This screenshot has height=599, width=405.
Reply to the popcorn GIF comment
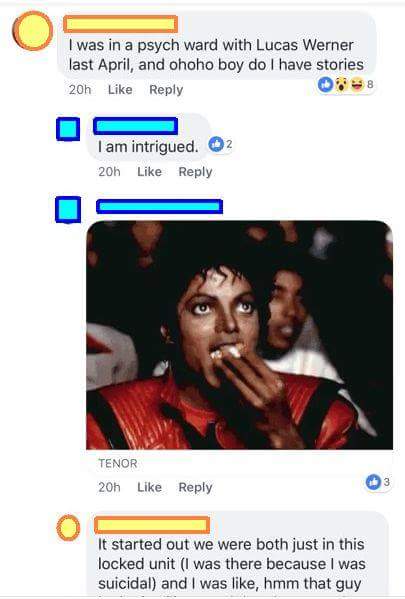point(195,487)
